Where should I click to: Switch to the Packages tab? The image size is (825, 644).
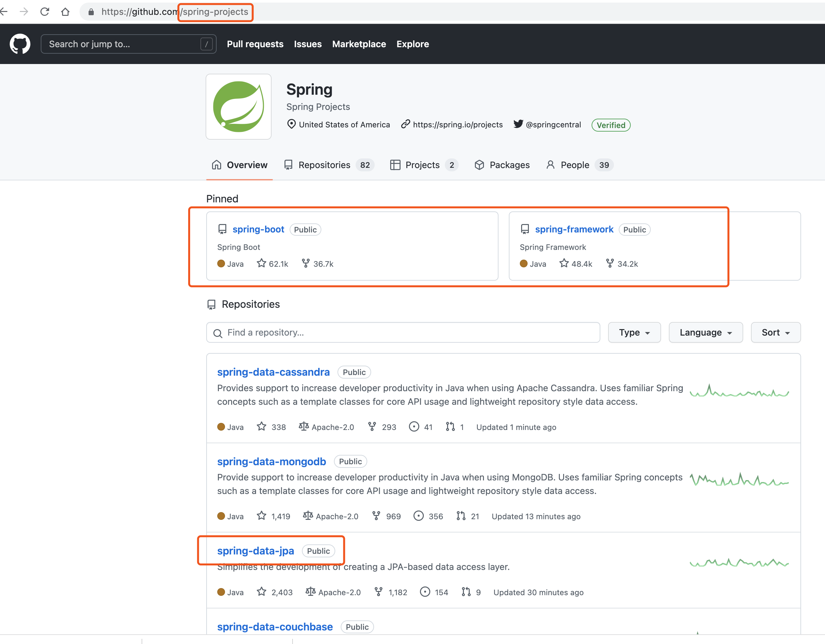click(x=502, y=165)
